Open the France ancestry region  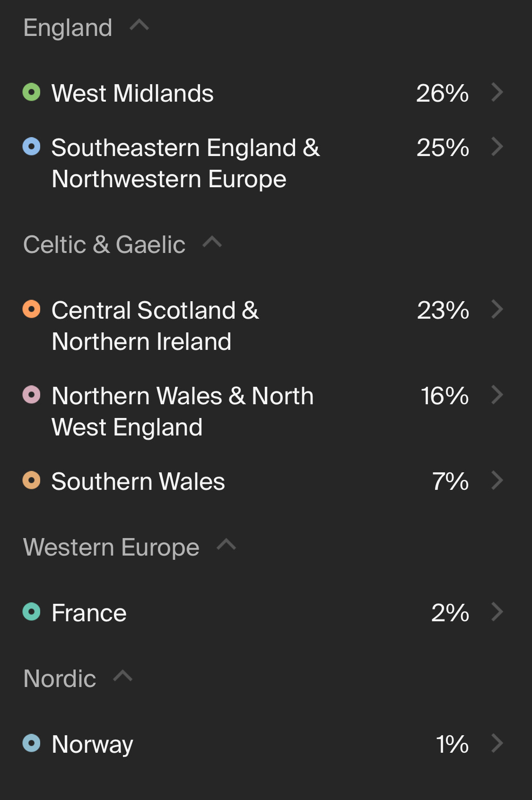tap(89, 613)
